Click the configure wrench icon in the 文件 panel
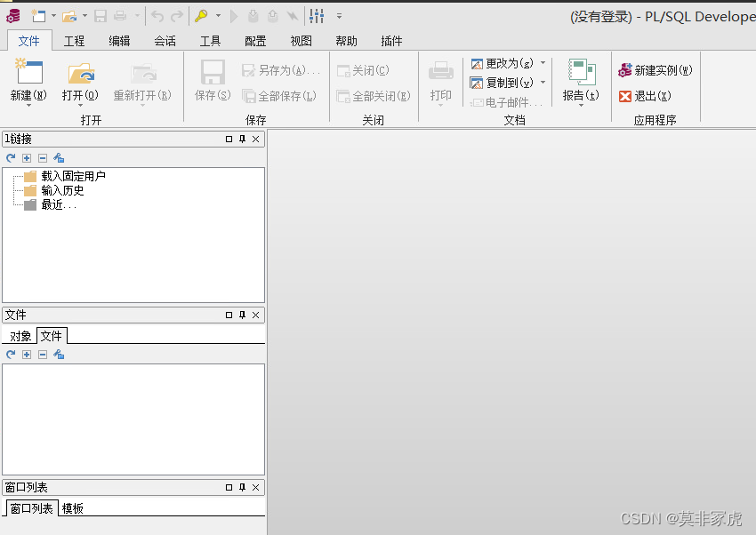Screen dimensions: 756x535 pyautogui.click(x=59, y=355)
